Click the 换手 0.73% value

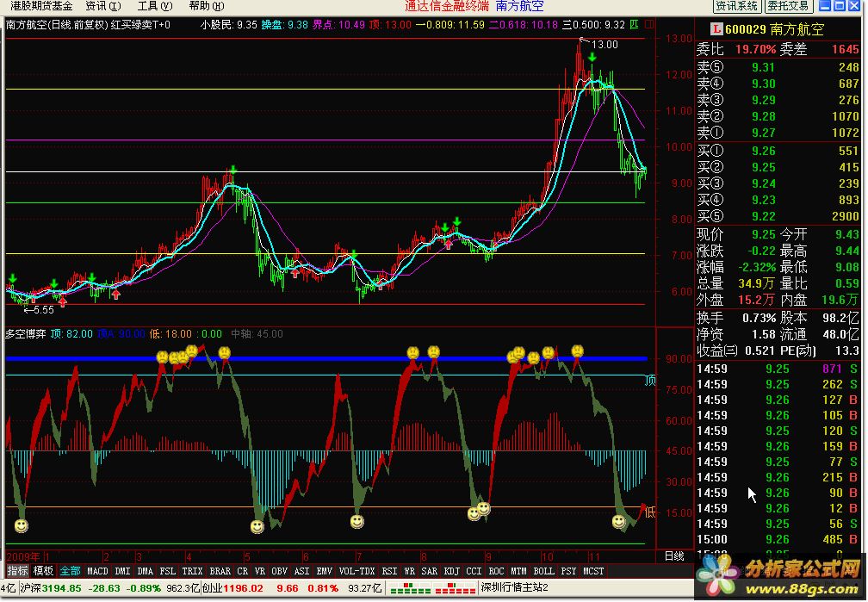(x=759, y=319)
